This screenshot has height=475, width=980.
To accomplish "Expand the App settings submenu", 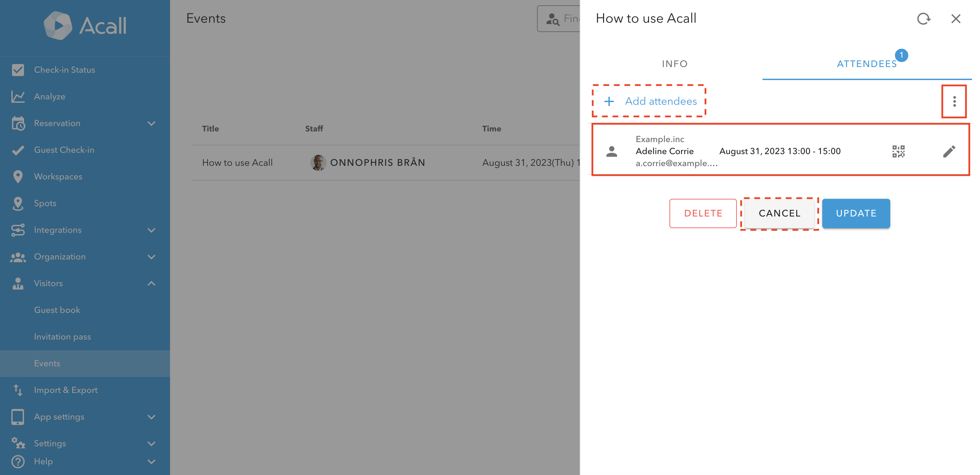I will coord(151,417).
